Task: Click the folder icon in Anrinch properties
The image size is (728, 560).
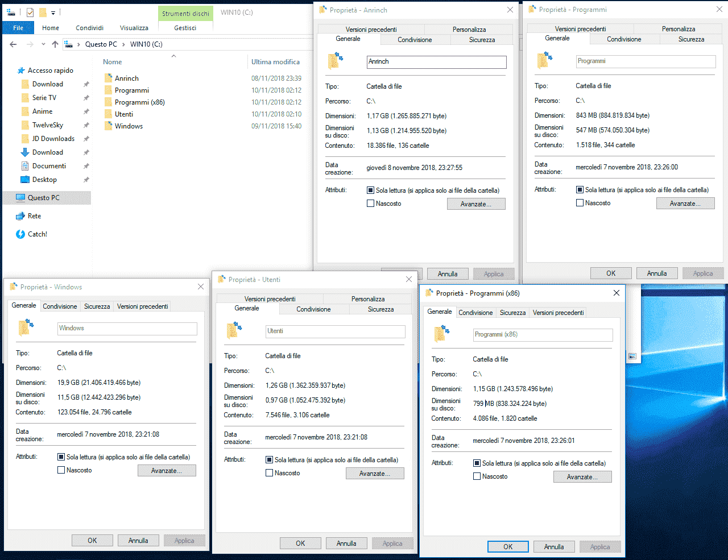Action: pyautogui.click(x=336, y=60)
